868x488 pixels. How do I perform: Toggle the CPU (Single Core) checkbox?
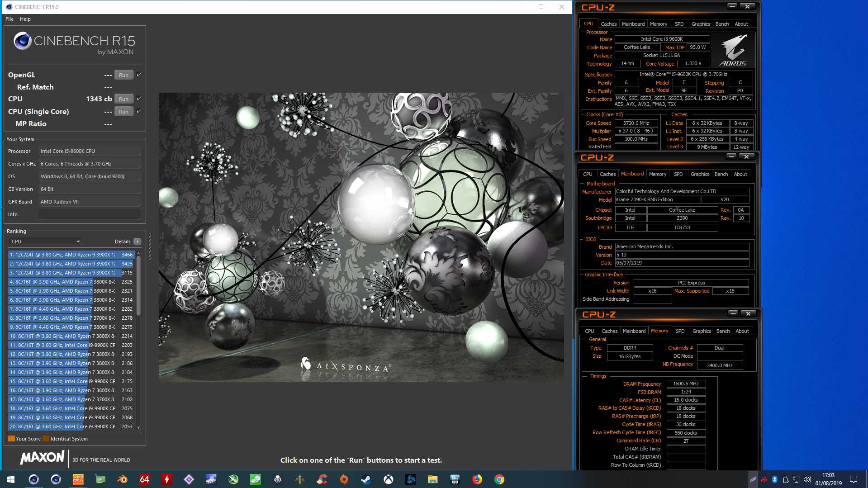tap(139, 111)
